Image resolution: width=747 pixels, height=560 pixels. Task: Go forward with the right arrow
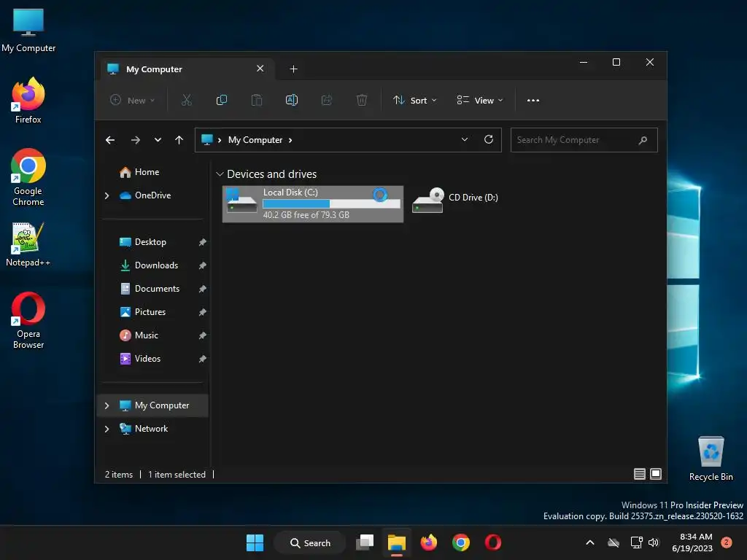coord(135,140)
